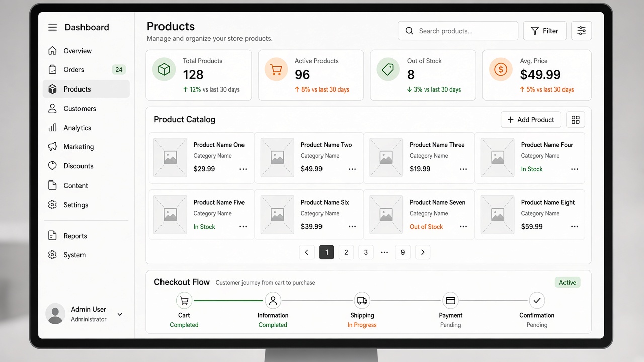The image size is (644, 362).
Task: Go to next page with right chevron
Action: pyautogui.click(x=423, y=252)
